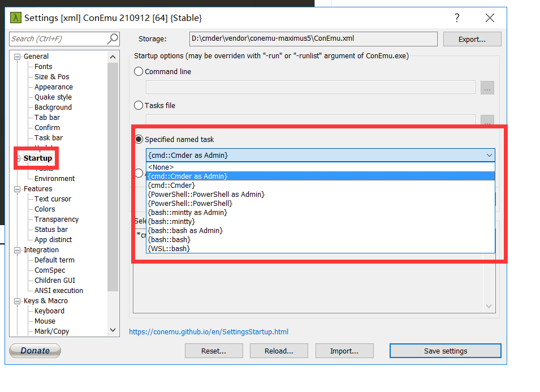
Task: Collapse the task dropdown arrow
Action: pyautogui.click(x=489, y=156)
